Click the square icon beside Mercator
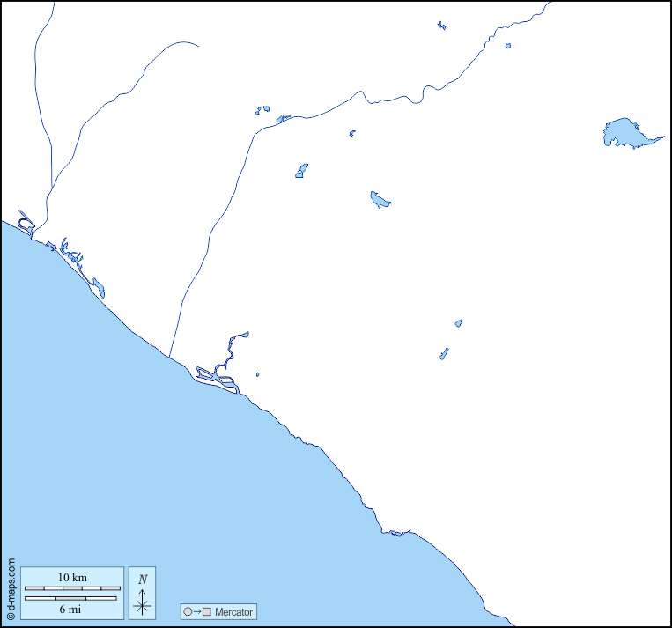Image resolution: width=672 pixels, height=628 pixels. tap(207, 611)
